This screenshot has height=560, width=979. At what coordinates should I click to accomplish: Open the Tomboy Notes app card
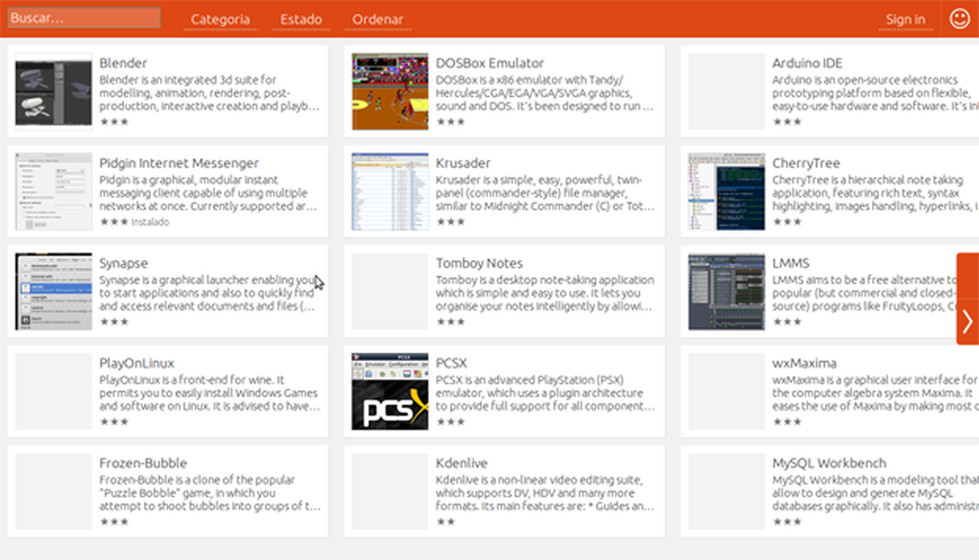click(x=479, y=262)
